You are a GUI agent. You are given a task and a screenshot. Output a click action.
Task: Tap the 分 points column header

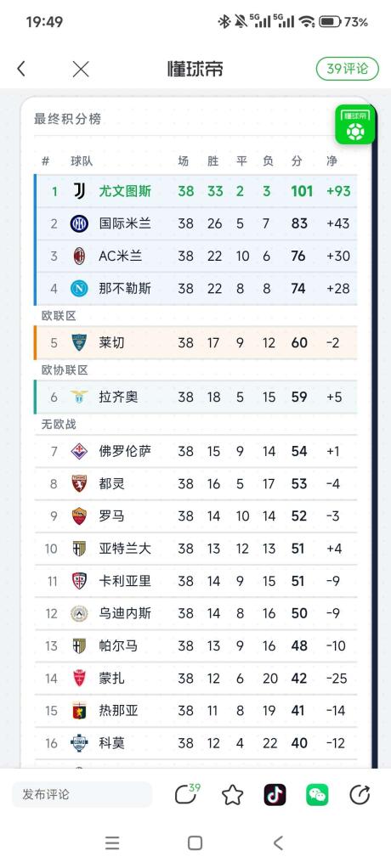(x=297, y=161)
